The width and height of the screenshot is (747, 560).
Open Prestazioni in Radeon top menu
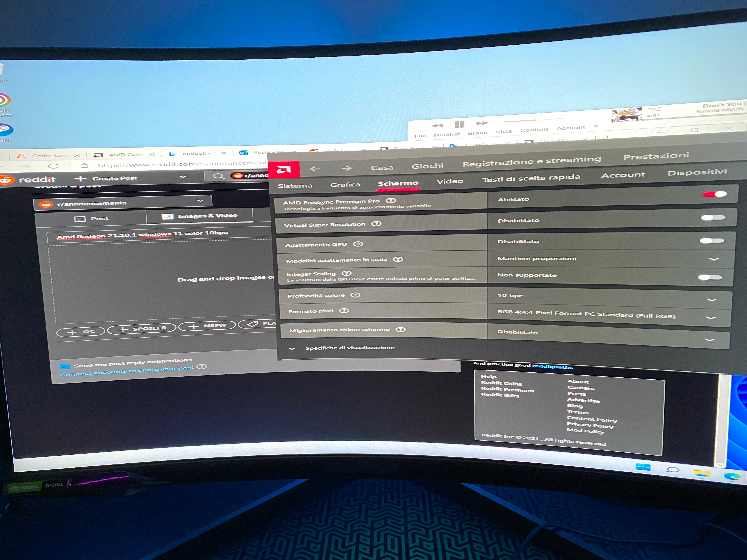656,156
